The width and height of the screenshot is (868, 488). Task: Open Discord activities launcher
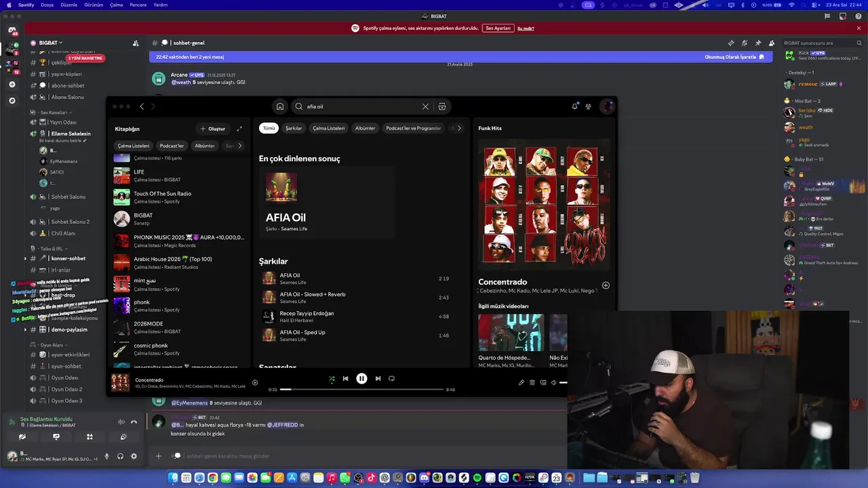[90, 437]
